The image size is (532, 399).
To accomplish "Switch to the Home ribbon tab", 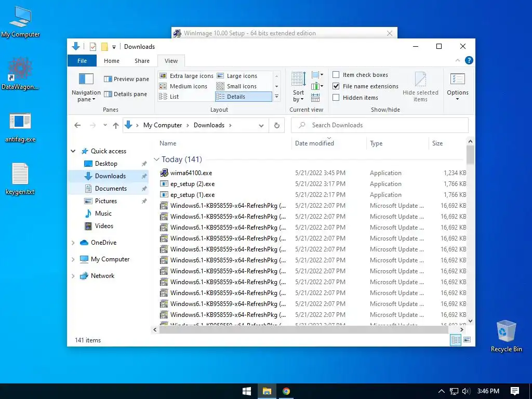I will point(112,61).
